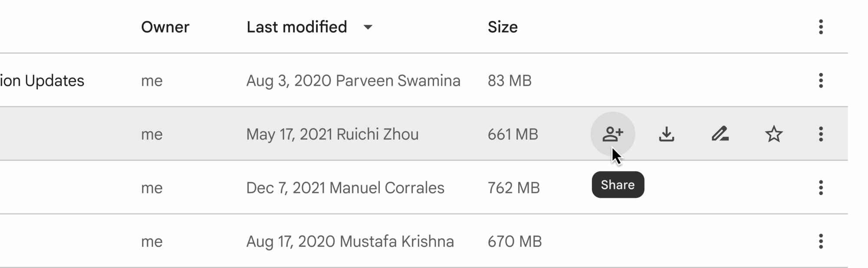Select the Dec 7, 2021 Manuel Corrales row
Screen dimensions: 868x268
(x=345, y=188)
